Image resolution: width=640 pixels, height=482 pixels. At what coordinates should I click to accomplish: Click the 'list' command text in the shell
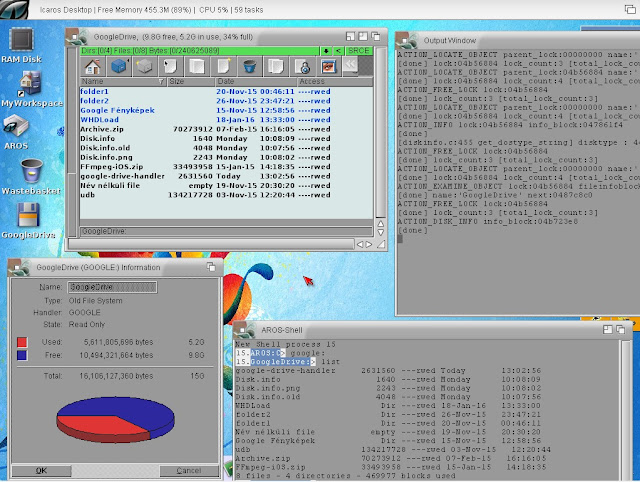click(x=331, y=362)
